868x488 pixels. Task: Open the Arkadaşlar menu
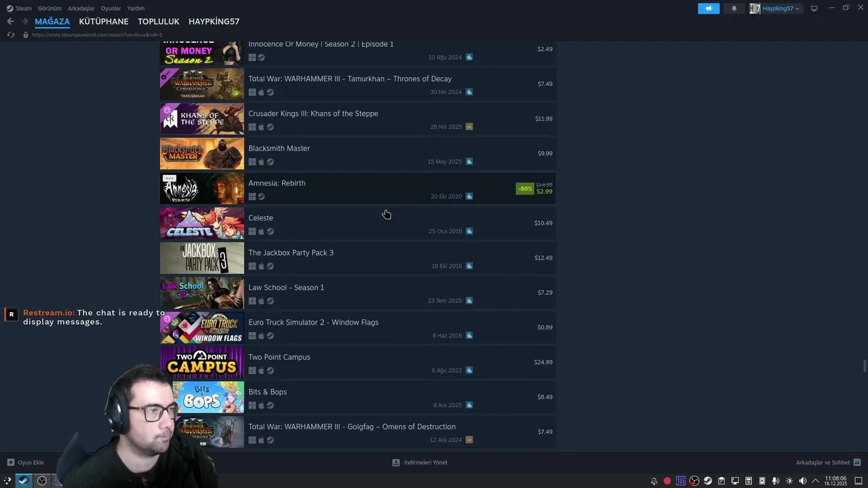click(81, 8)
